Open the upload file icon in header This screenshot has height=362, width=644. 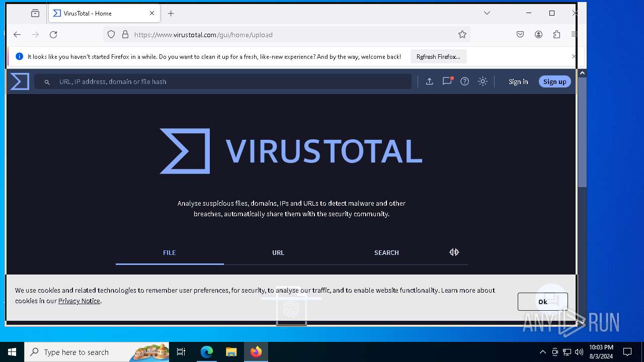coord(429,81)
